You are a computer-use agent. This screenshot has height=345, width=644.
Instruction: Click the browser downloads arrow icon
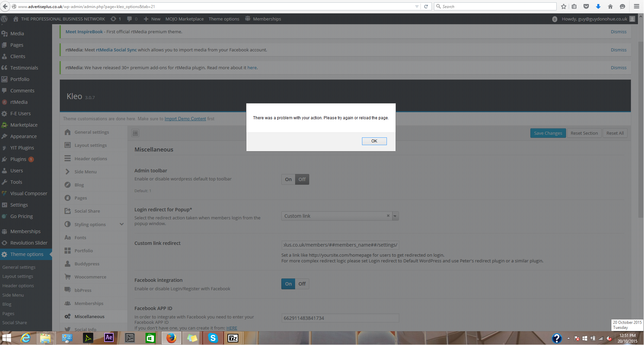(x=598, y=6)
